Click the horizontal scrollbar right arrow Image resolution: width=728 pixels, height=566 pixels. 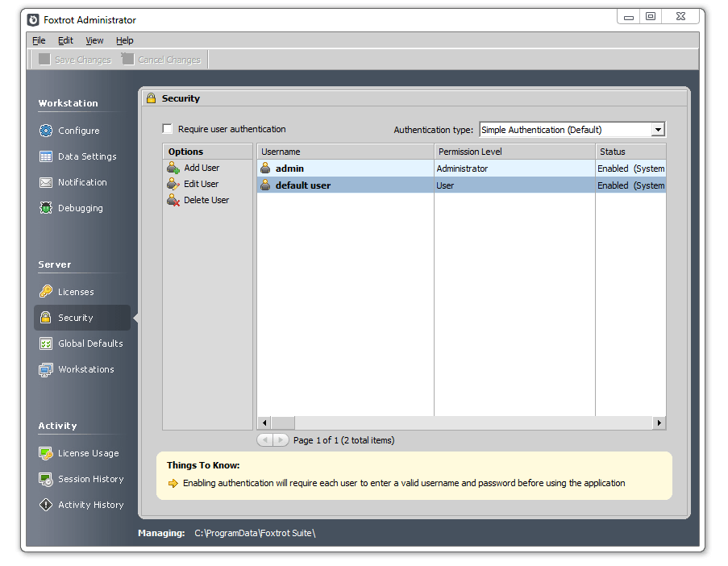[659, 422]
